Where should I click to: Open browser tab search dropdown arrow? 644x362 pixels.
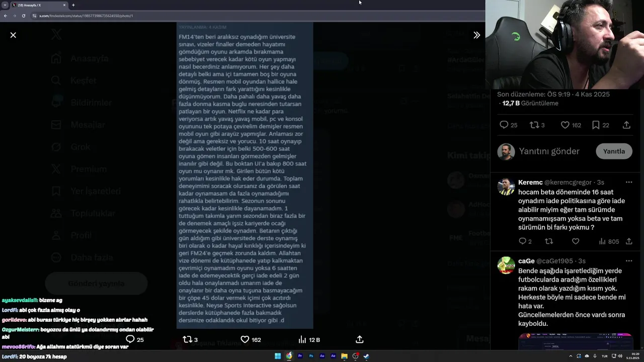click(5, 5)
